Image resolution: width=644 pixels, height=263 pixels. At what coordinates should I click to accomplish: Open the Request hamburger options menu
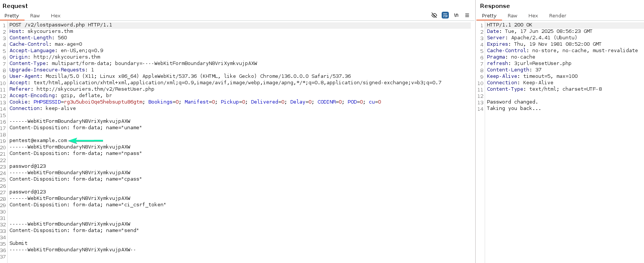point(467,15)
